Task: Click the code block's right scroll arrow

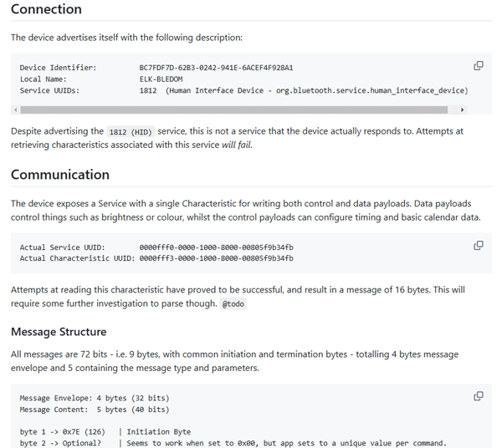Action: tap(463, 109)
